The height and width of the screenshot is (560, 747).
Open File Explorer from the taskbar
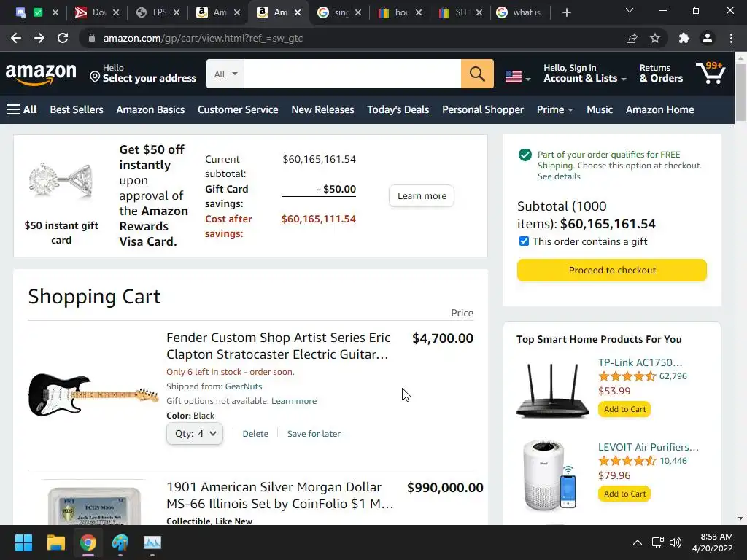[x=56, y=542]
